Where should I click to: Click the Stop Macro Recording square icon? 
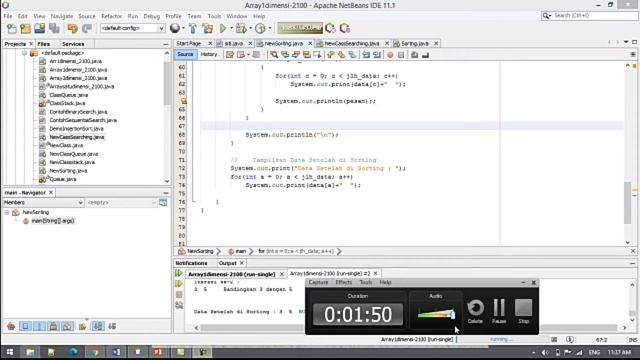401,55
